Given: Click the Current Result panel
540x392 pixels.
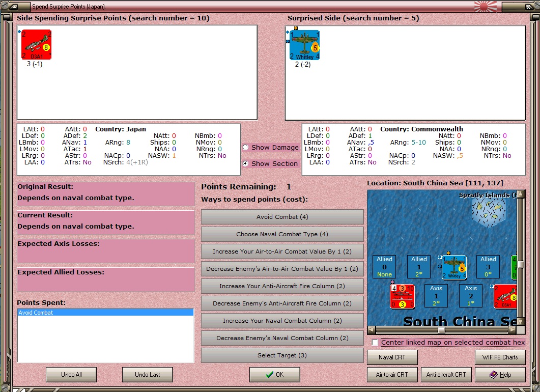Looking at the screenshot, I should [x=106, y=223].
